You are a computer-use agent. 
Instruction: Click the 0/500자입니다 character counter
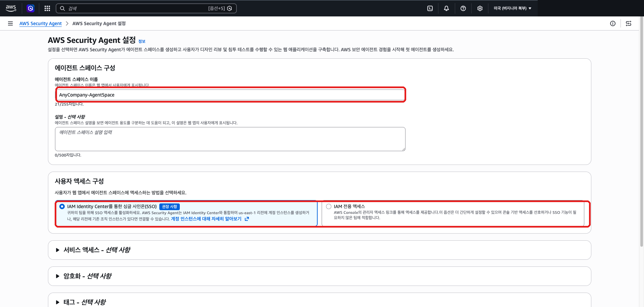pos(68,155)
